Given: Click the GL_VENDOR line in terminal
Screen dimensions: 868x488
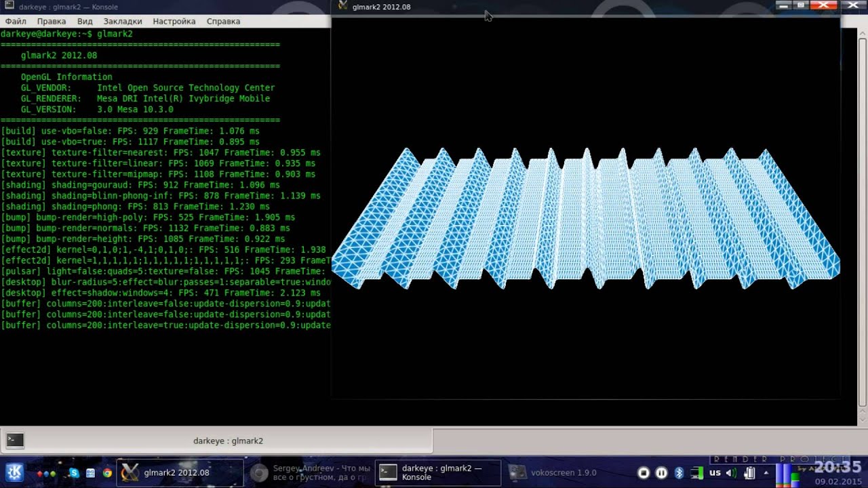Looking at the screenshot, I should click(148, 87).
